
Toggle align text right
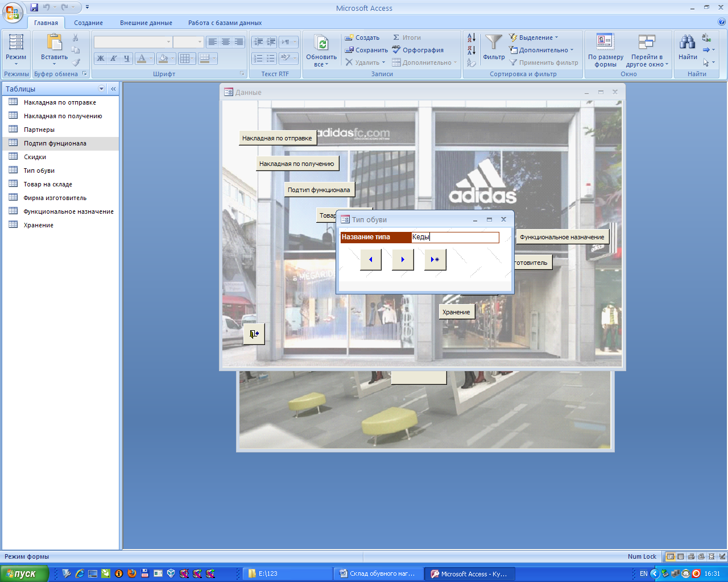(x=239, y=42)
